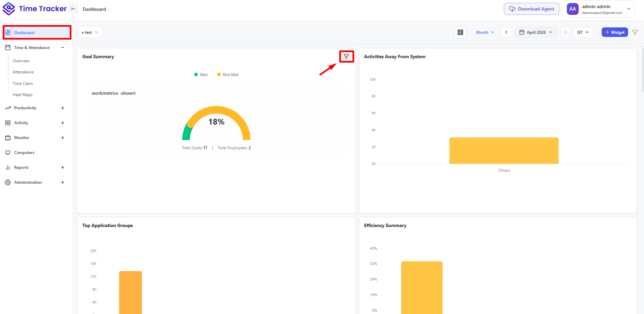Open the Goal Summary filter icon
Image resolution: width=644 pixels, height=314 pixels.
click(x=346, y=57)
